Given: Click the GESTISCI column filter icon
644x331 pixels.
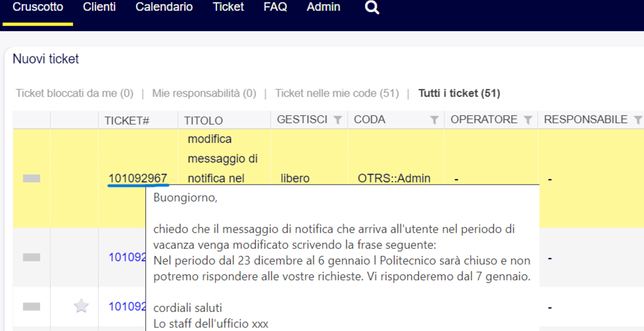Looking at the screenshot, I should click(x=338, y=120).
